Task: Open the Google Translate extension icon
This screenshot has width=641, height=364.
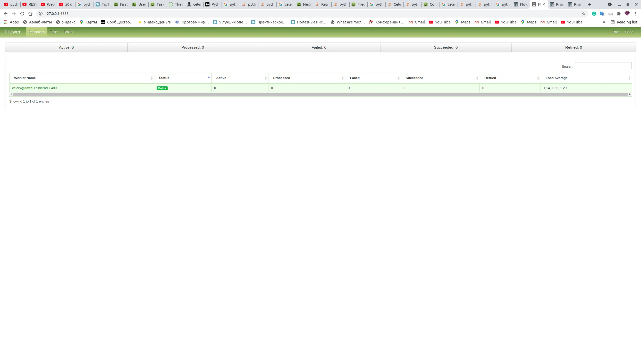Action: (x=602, y=14)
